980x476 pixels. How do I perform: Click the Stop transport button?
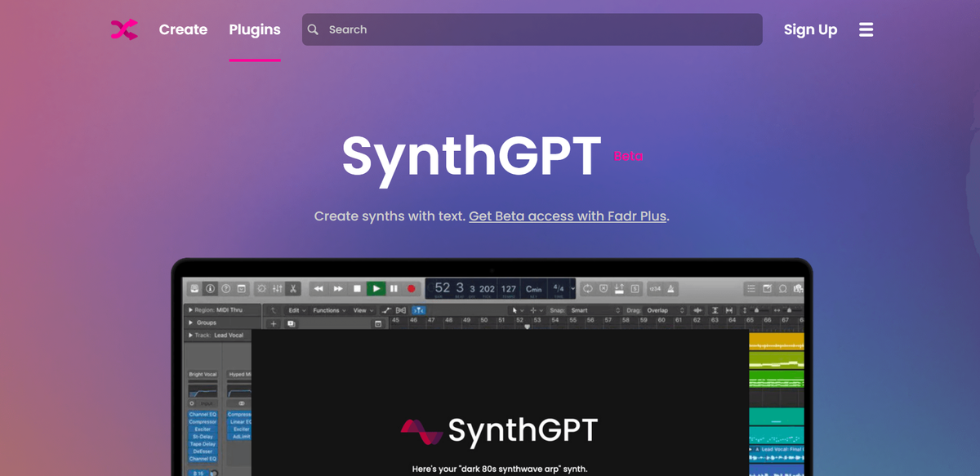tap(357, 288)
